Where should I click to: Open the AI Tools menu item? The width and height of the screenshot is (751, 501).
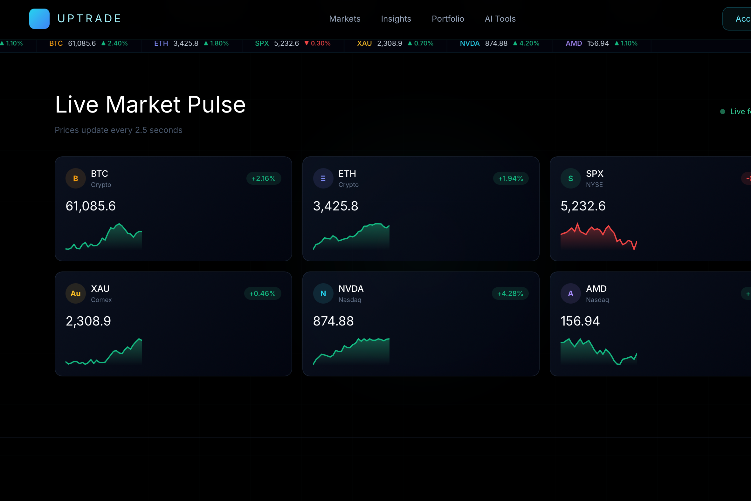point(500,19)
